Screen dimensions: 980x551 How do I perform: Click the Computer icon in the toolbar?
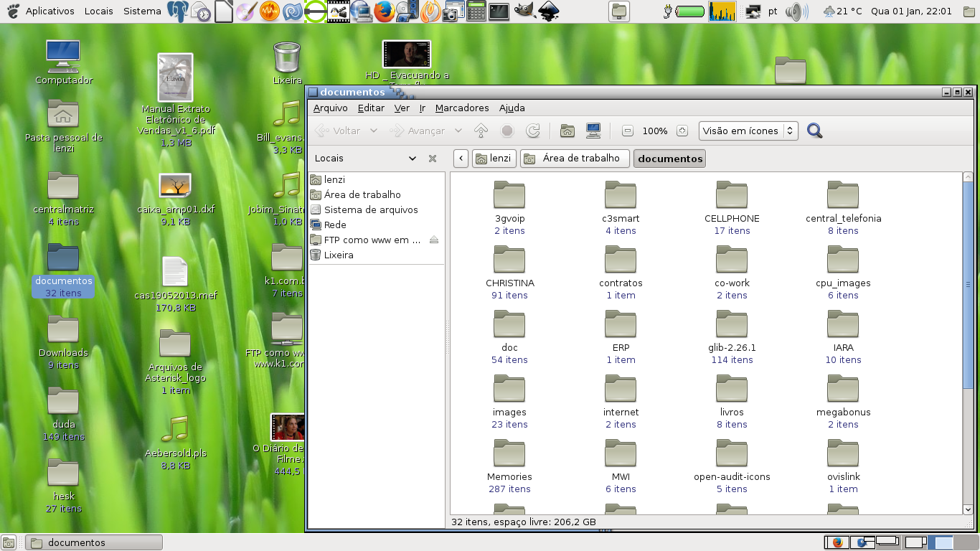coord(593,131)
